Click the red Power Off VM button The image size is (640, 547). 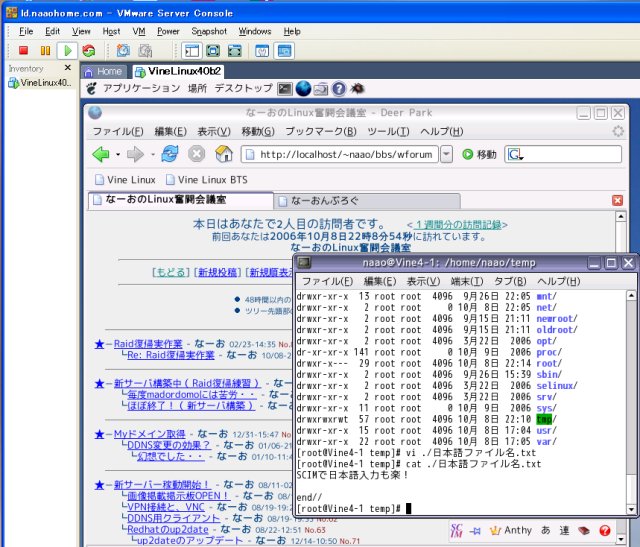click(x=22, y=51)
